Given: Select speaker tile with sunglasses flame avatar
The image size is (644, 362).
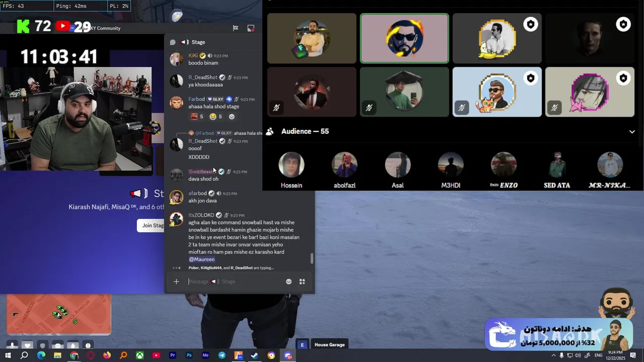Looking at the screenshot, I should point(405,39).
